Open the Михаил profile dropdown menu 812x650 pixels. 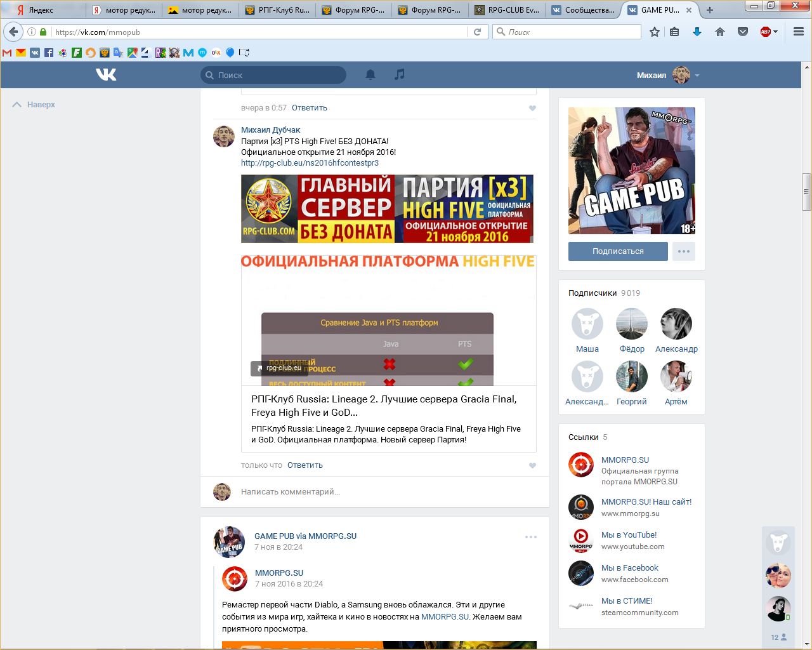[668, 75]
